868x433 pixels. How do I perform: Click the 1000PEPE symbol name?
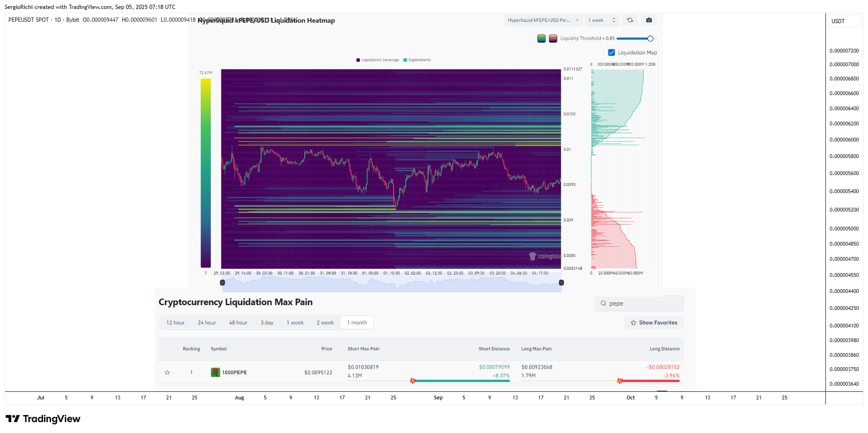[235, 373]
